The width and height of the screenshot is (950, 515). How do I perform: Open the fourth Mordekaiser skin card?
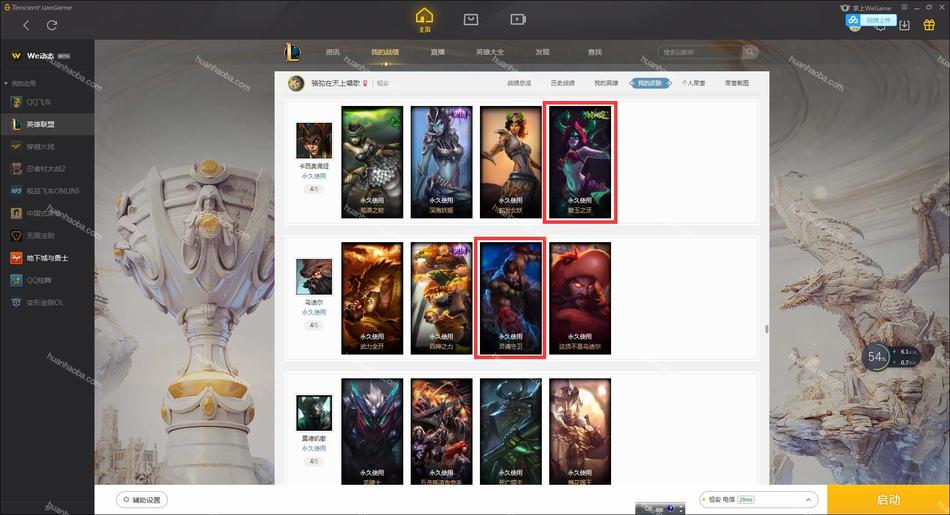coord(580,431)
